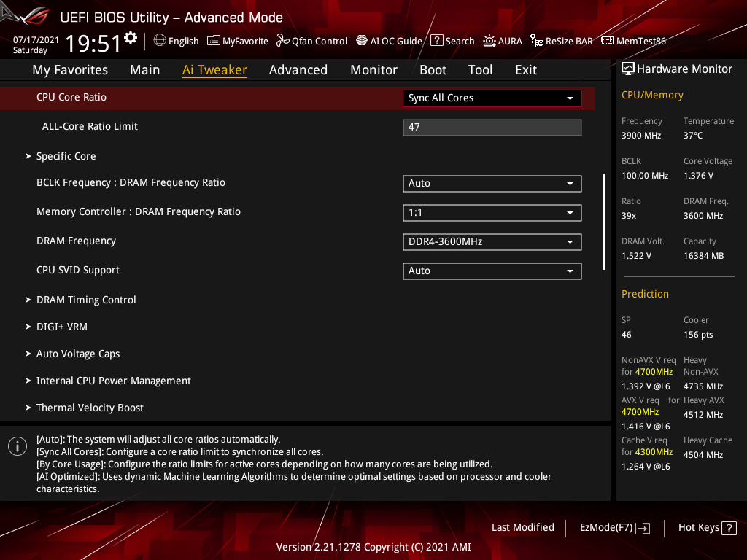Switch to the Boot tab
747x560 pixels.
point(433,70)
